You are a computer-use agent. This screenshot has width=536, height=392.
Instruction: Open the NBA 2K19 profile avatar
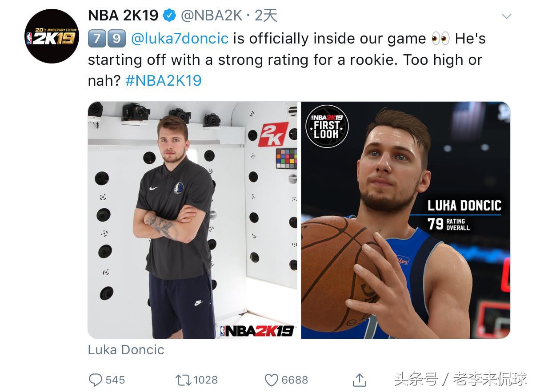pos(52,36)
